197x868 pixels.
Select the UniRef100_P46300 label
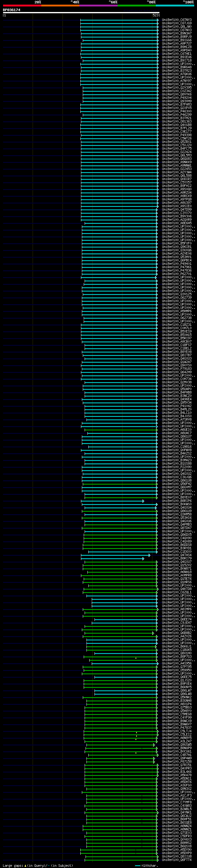[x=176, y=111]
